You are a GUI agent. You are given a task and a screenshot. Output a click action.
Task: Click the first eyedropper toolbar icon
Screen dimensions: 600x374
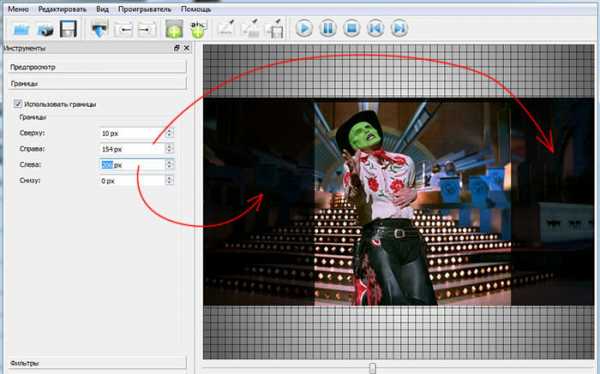(226, 29)
